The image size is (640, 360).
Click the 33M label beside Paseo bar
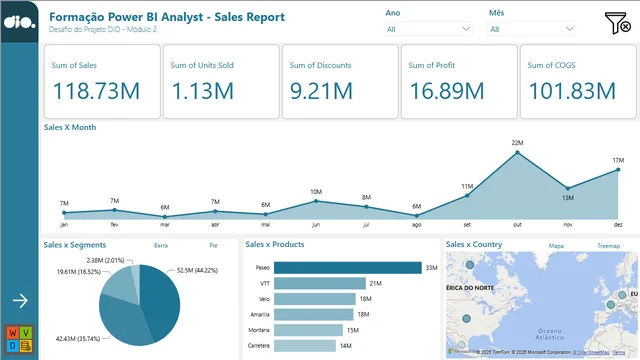431,268
